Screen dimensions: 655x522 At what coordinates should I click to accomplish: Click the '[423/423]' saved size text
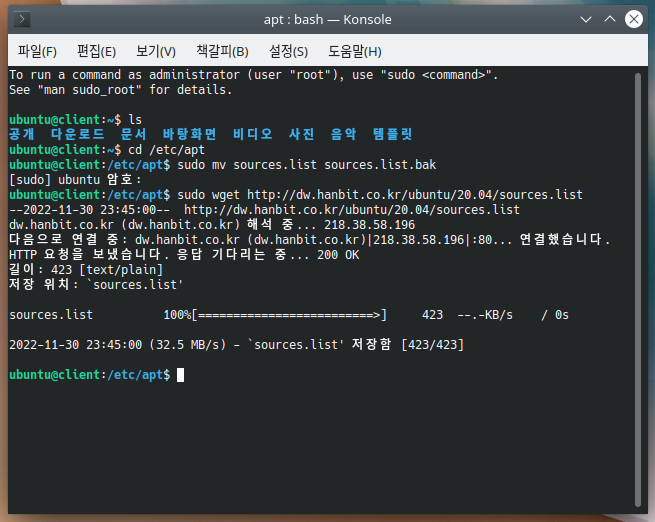432,345
